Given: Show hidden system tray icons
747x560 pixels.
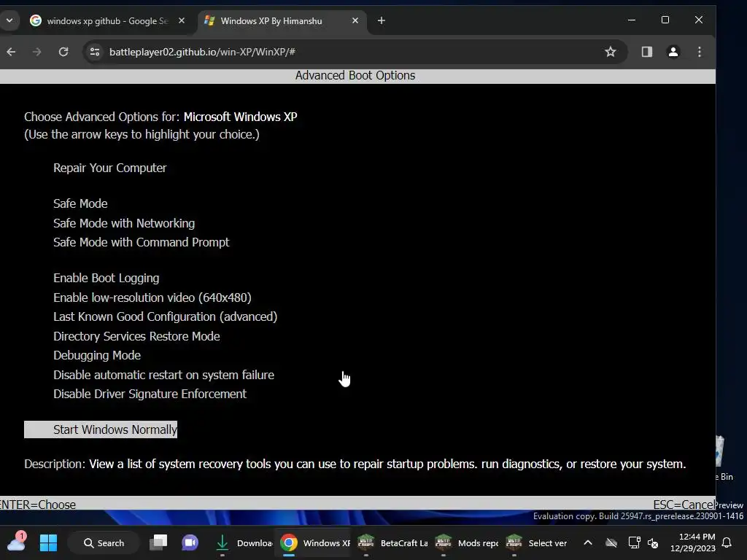Looking at the screenshot, I should pos(588,542).
